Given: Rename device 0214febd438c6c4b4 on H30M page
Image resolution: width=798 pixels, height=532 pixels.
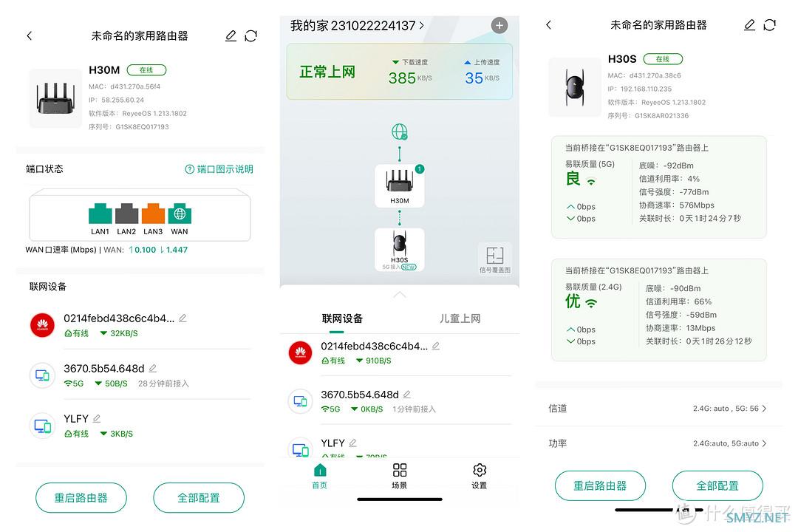Looking at the screenshot, I should [183, 318].
